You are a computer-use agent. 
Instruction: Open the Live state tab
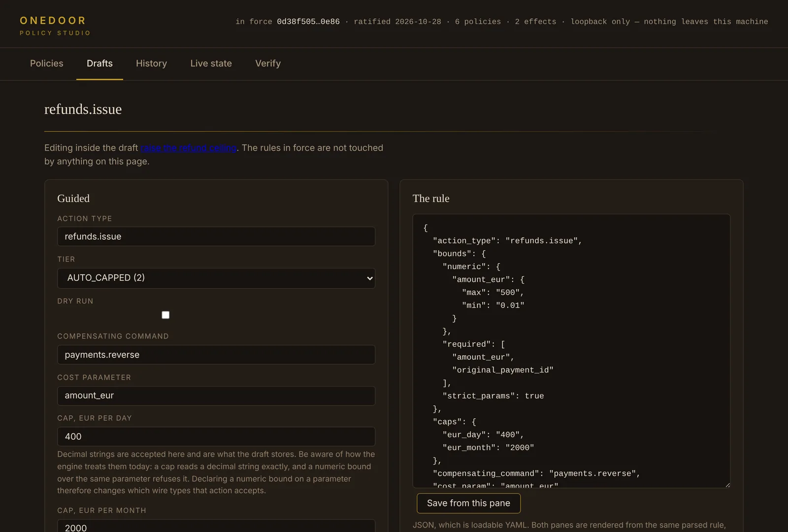(211, 64)
